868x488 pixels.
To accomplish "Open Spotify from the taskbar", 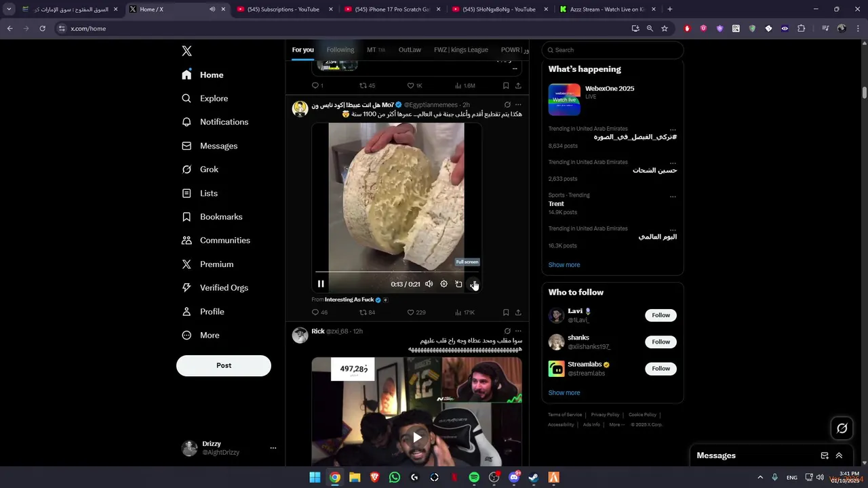I will coord(474,478).
